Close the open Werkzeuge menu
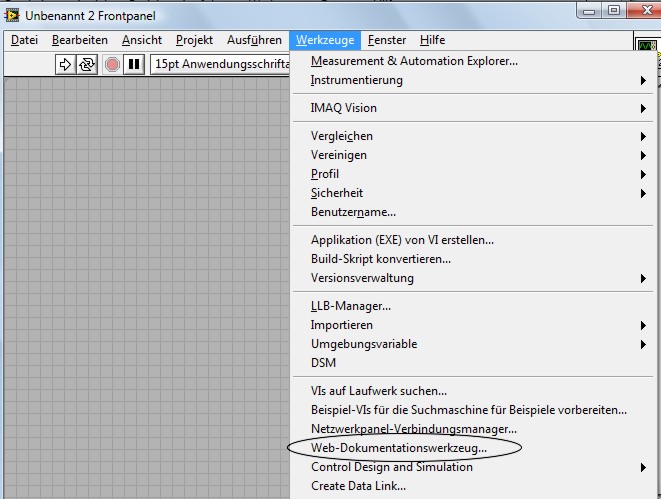 325,40
